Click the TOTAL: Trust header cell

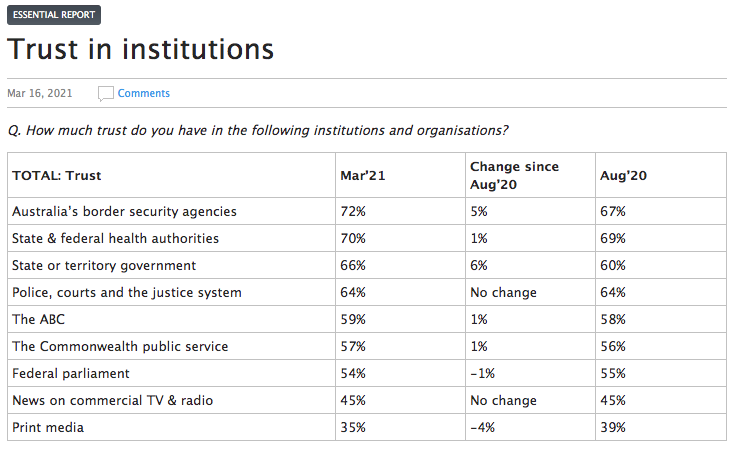tap(57, 176)
